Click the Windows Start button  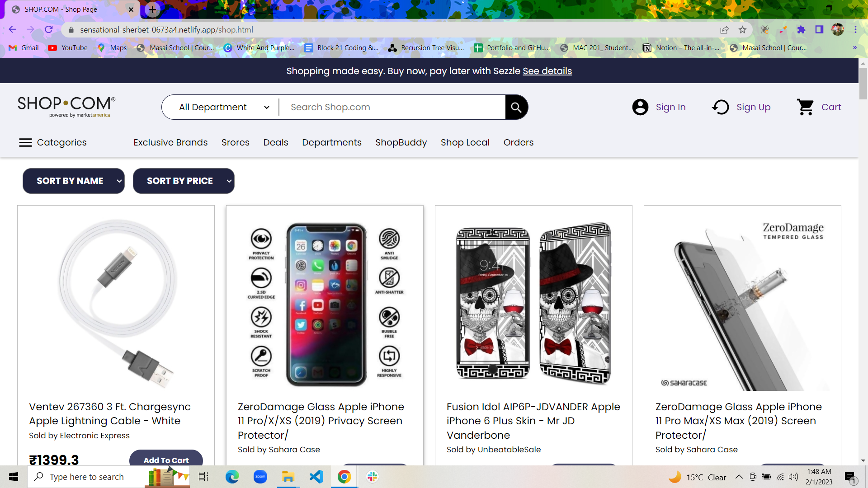[x=14, y=477]
